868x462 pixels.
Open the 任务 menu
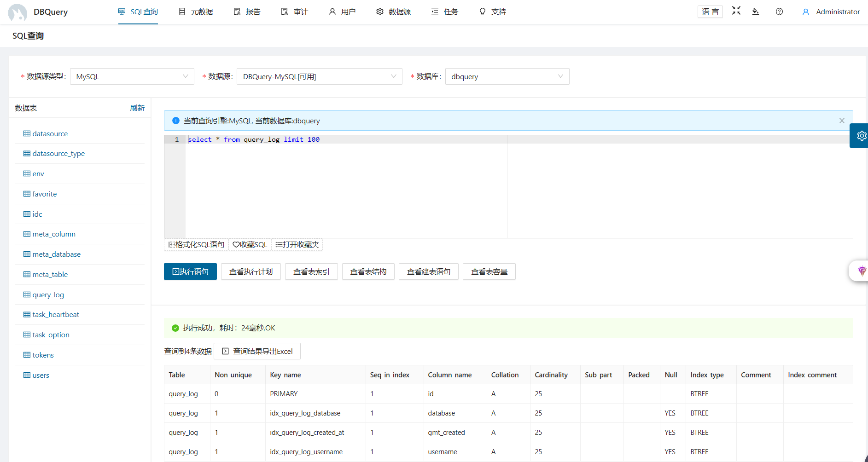coord(445,12)
